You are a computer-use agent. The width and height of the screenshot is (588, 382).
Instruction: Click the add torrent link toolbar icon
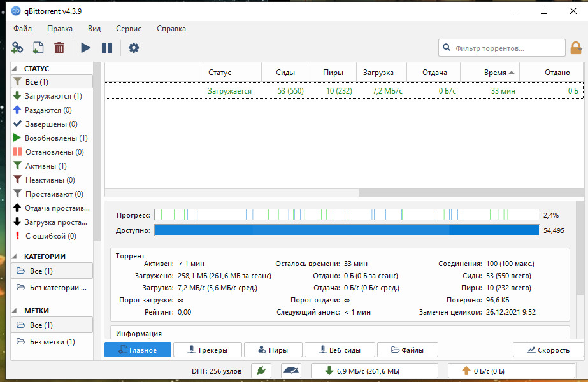17,48
